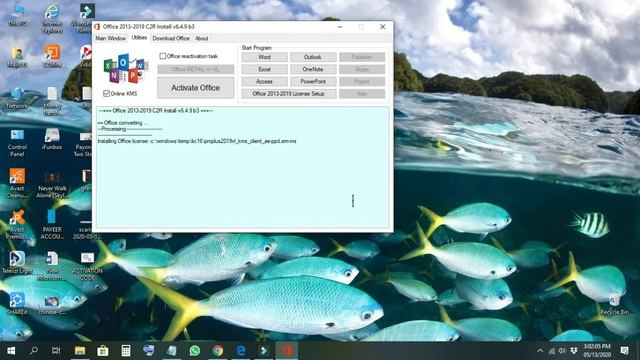
Task: Start Word from Start Program group
Action: [264, 57]
